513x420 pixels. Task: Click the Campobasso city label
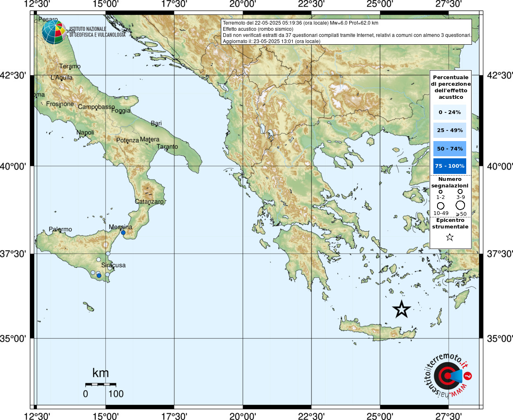point(96,107)
